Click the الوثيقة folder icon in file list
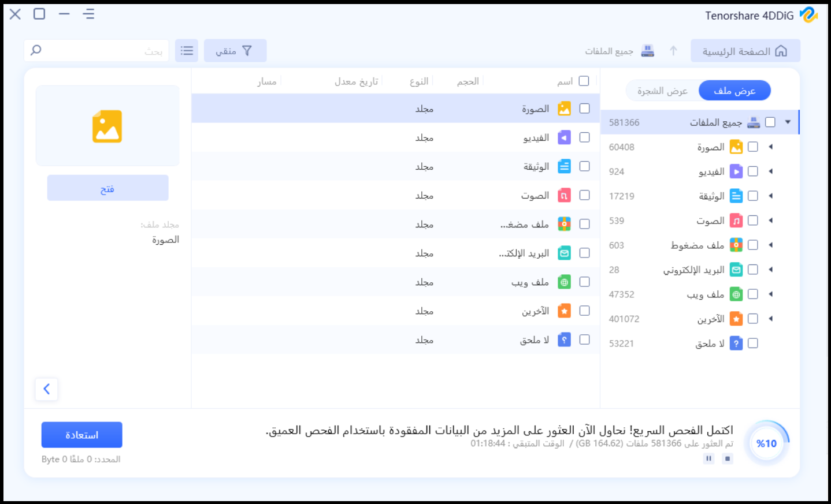Viewport: 831px width, 504px height. coord(564,166)
